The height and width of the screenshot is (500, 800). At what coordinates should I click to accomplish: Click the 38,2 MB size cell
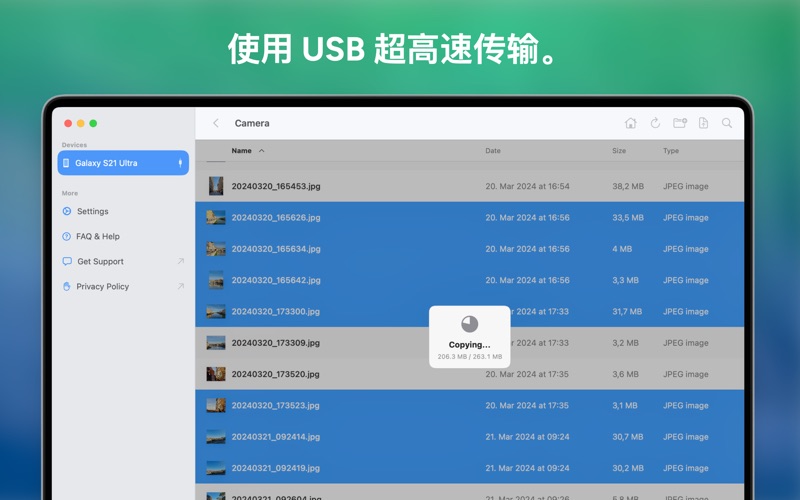(x=628, y=186)
